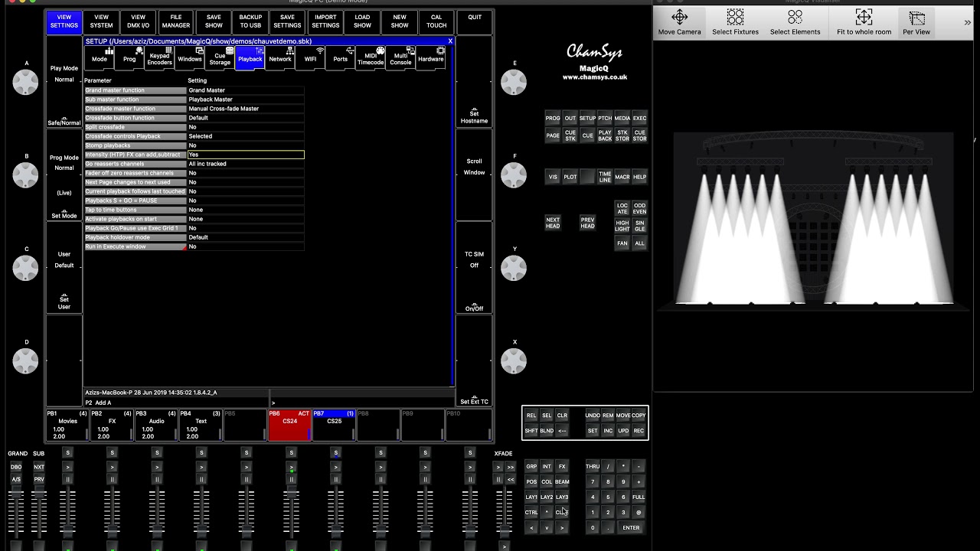The image size is (980, 551).
Task: Toggle Playback Go/Pause use Exec Grid 1
Action: click(x=246, y=228)
